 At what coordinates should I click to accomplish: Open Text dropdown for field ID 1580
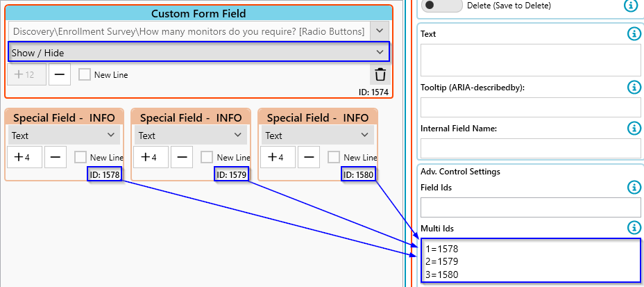(317, 136)
